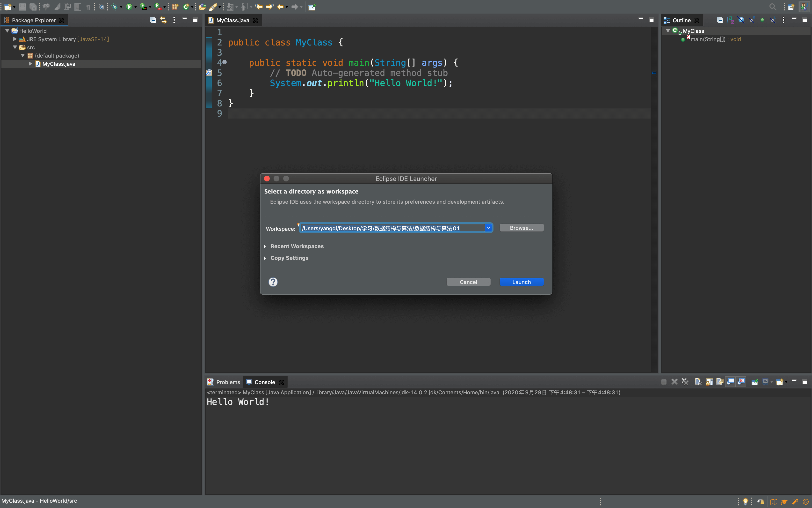Click the tip light bulb in status bar
The width and height of the screenshot is (812, 508).
click(x=745, y=501)
